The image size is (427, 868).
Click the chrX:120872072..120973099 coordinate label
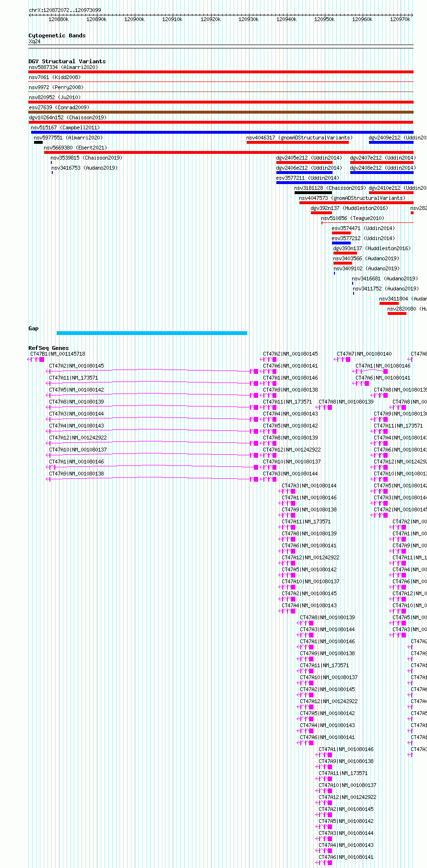pos(65,10)
